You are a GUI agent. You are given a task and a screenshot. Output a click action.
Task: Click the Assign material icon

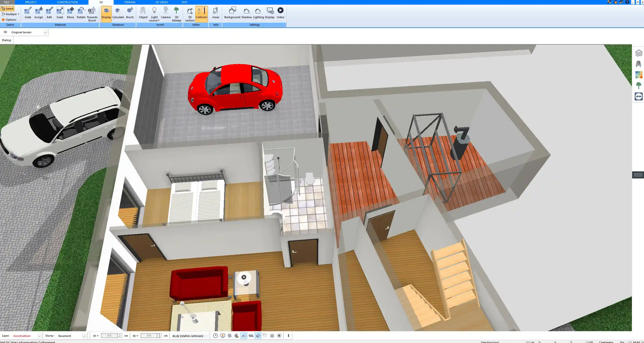coord(38,13)
